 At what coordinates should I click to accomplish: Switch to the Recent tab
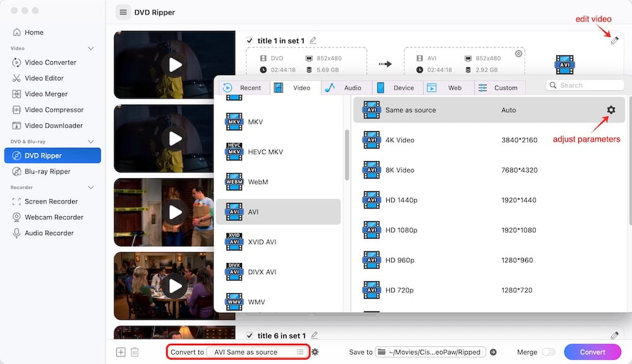[245, 87]
